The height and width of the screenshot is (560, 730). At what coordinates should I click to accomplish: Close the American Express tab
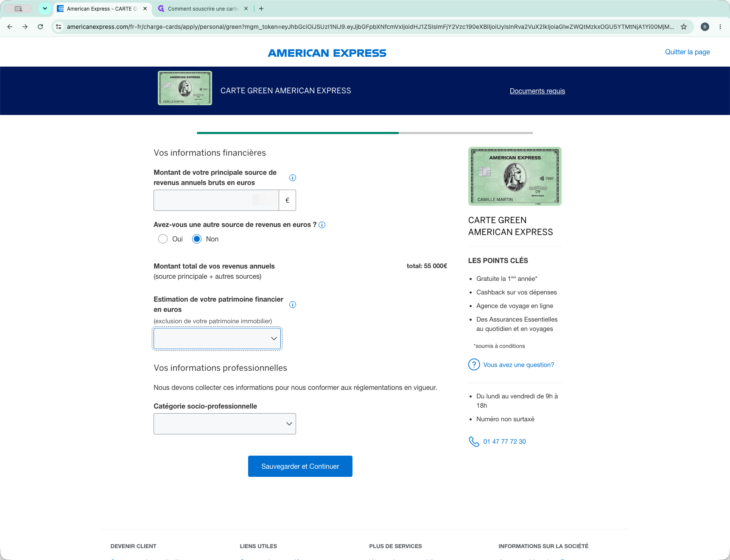point(145,8)
